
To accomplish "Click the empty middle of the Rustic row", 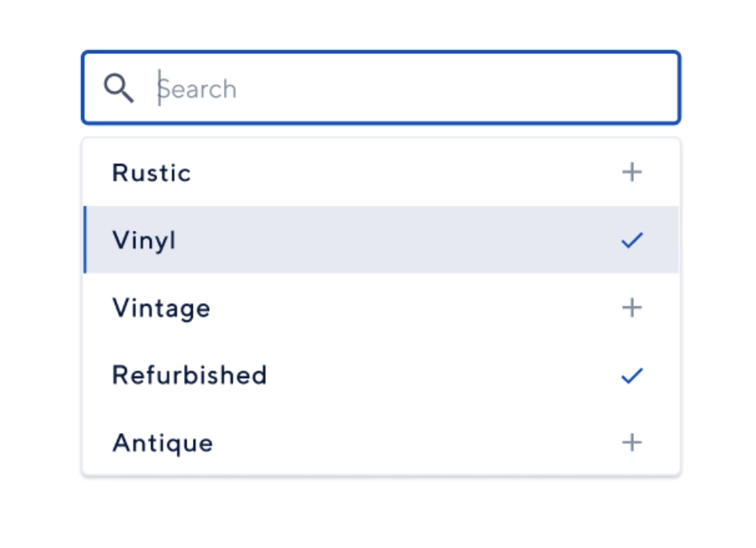I will [x=401, y=173].
